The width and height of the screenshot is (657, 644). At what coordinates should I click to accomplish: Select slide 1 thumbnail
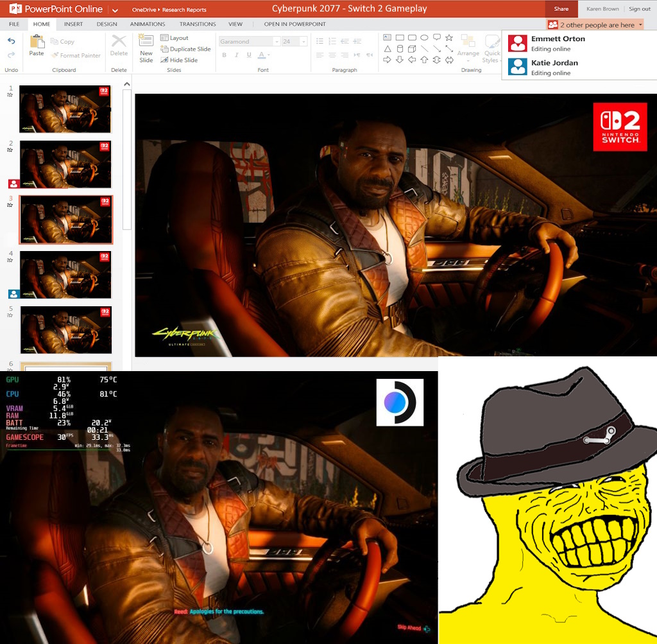point(65,109)
